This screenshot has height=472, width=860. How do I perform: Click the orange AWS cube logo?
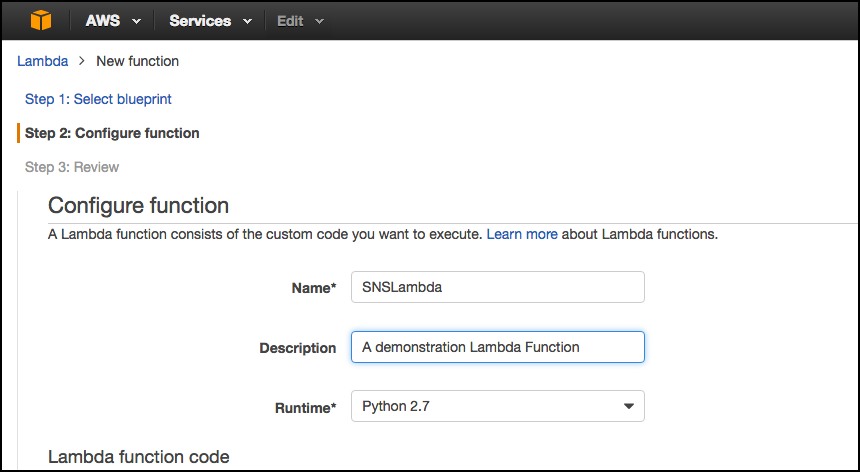point(40,20)
